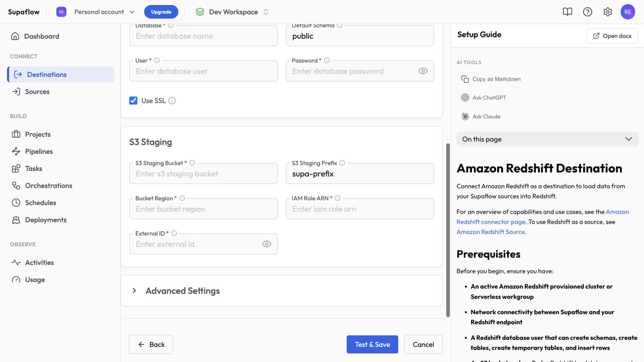Click the Back button
The height and width of the screenshot is (362, 644).
[151, 344]
